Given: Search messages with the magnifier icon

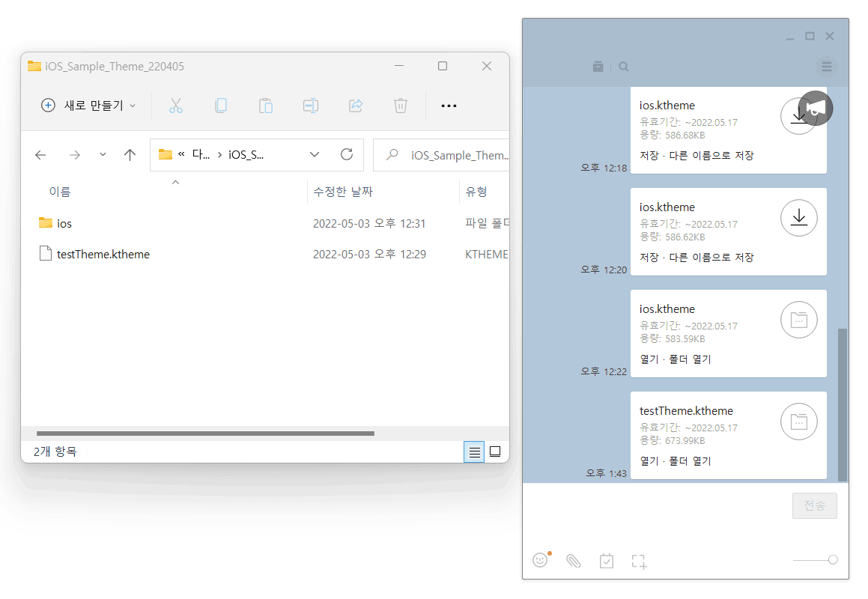Looking at the screenshot, I should [x=624, y=67].
